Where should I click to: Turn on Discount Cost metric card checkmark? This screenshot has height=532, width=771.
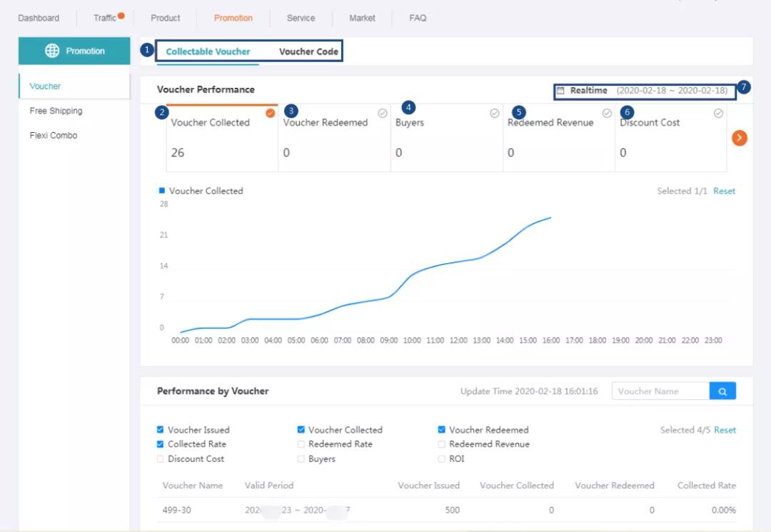coord(718,113)
